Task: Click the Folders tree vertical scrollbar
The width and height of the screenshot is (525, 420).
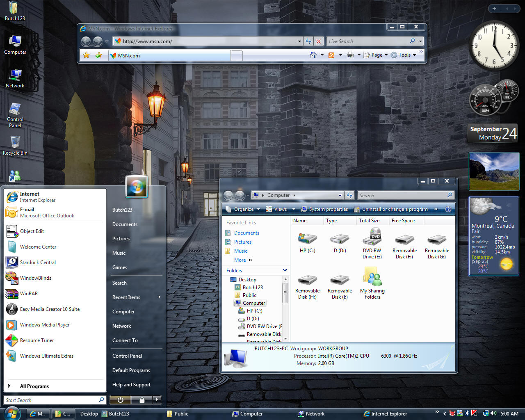Action: 285,308
